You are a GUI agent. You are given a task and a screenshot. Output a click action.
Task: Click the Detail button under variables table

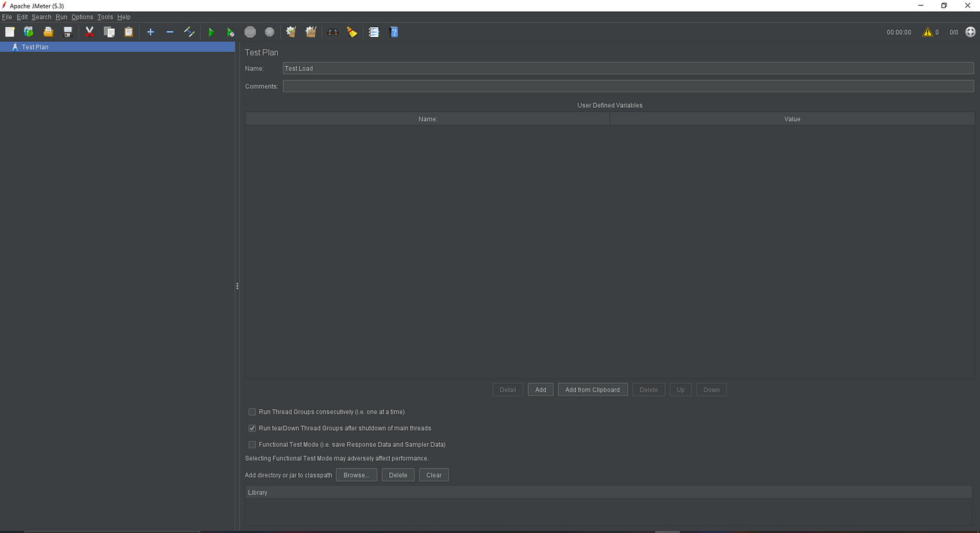507,389
